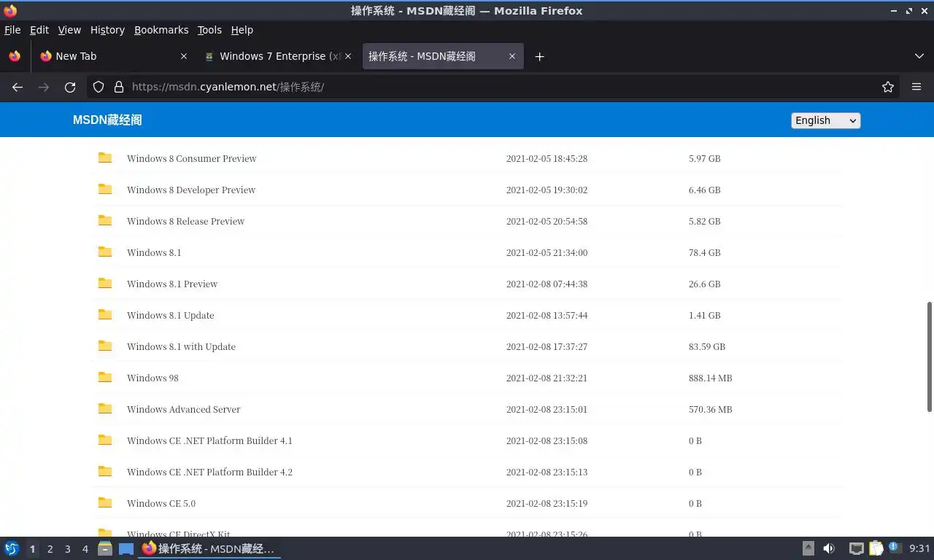Open the Windows 8.1 with Update link
This screenshot has width=934, height=560.
click(x=181, y=346)
